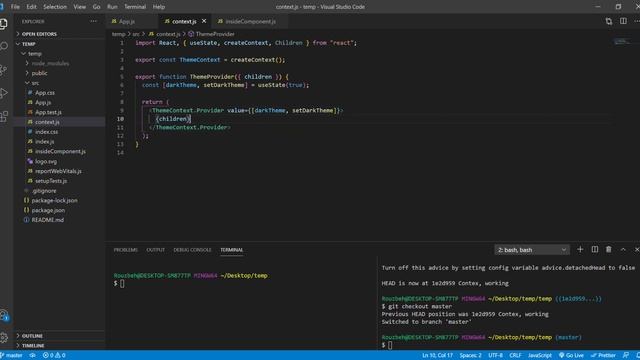
Task: Open feedback icon in status bar
Action: click(x=626, y=356)
